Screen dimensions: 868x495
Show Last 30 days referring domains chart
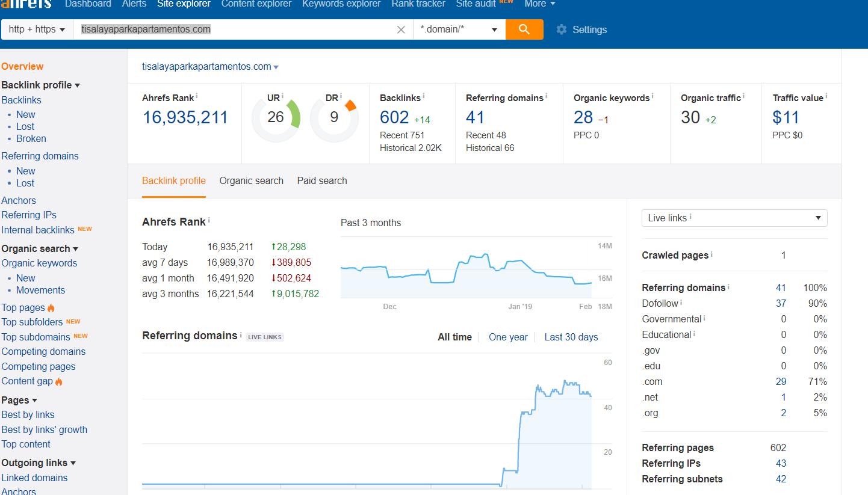tap(571, 337)
